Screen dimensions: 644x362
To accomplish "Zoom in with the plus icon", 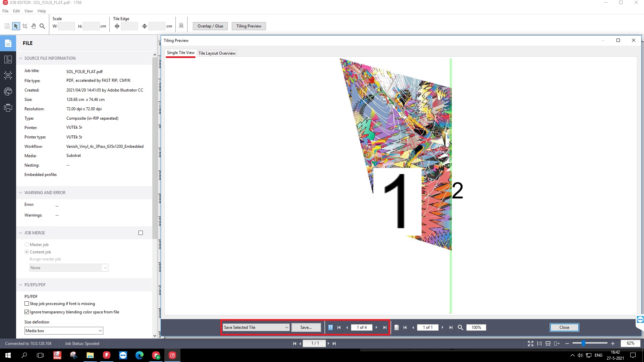I will click(613, 344).
